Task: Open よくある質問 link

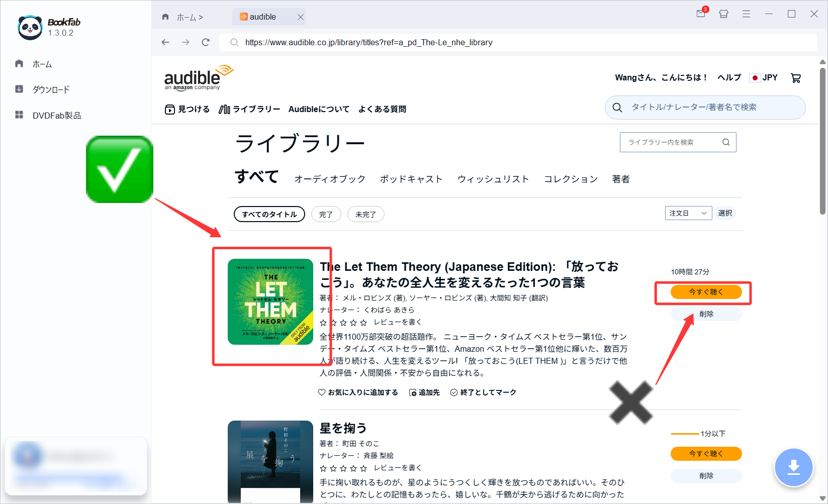Action: [382, 109]
